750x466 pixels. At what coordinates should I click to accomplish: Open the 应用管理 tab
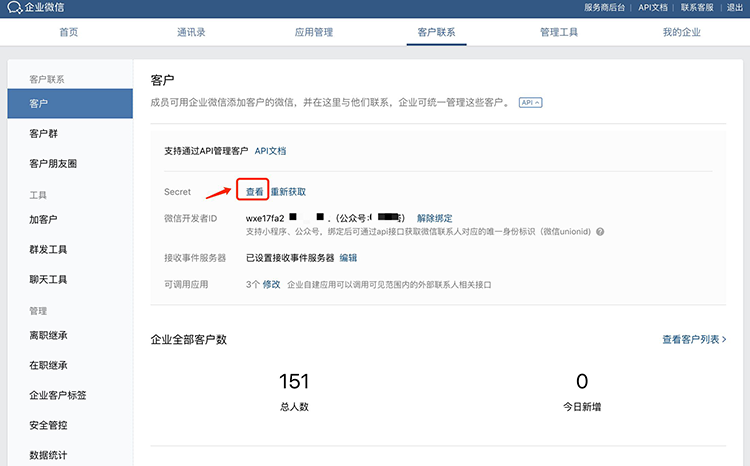click(x=313, y=33)
